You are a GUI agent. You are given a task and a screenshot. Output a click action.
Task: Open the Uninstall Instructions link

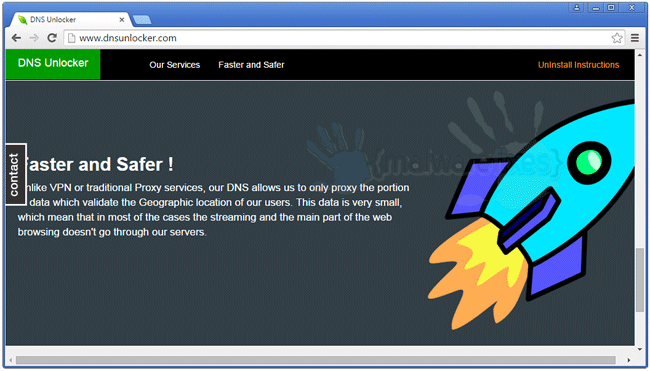(x=578, y=65)
